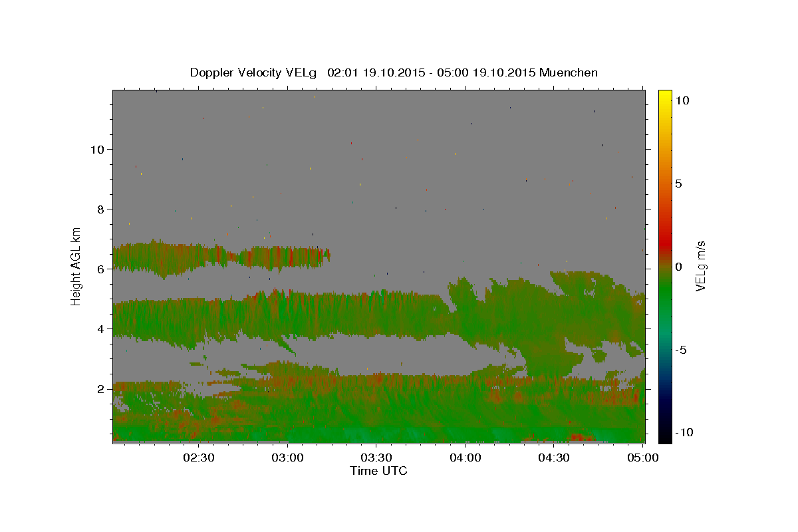This screenshot has height=532, width=798.
Task: Click the 04:00 time tick label
Action: (x=465, y=458)
